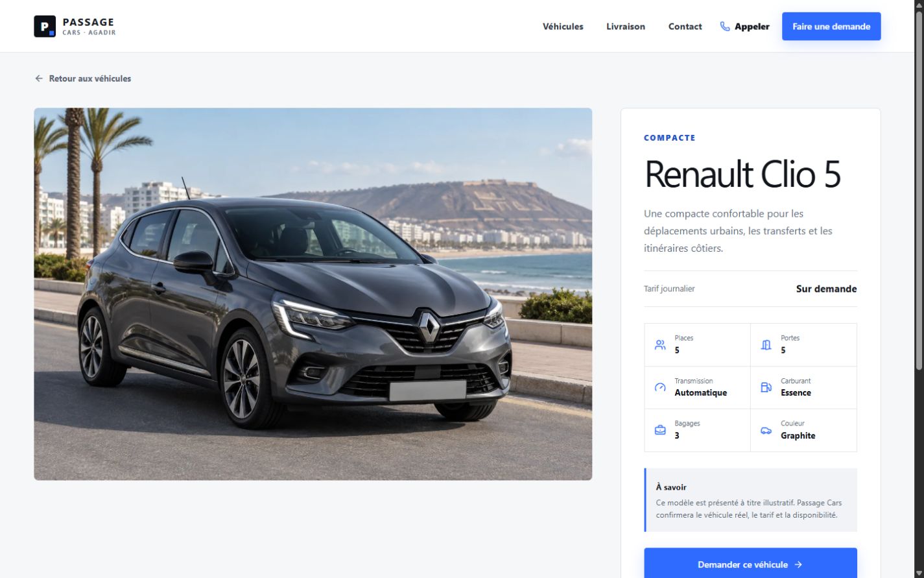
Task: Click the scrollbar up arrow
Action: [918, 5]
